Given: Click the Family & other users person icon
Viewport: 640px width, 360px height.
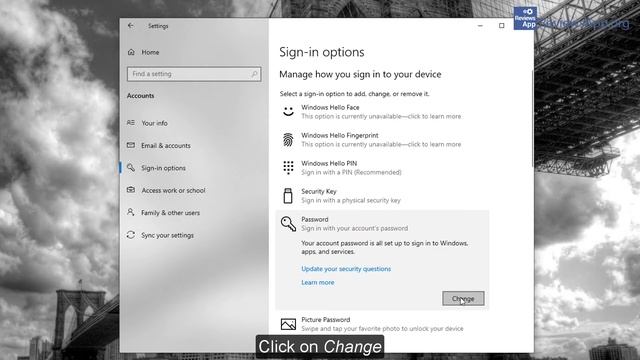Looking at the screenshot, I should 131,212.
